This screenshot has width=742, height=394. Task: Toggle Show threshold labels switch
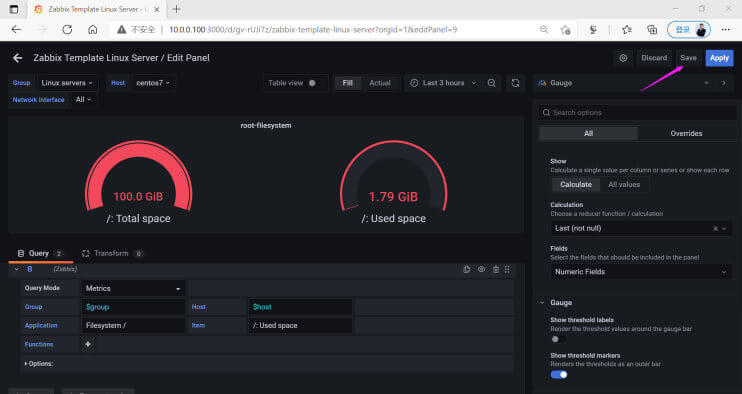[557, 339]
